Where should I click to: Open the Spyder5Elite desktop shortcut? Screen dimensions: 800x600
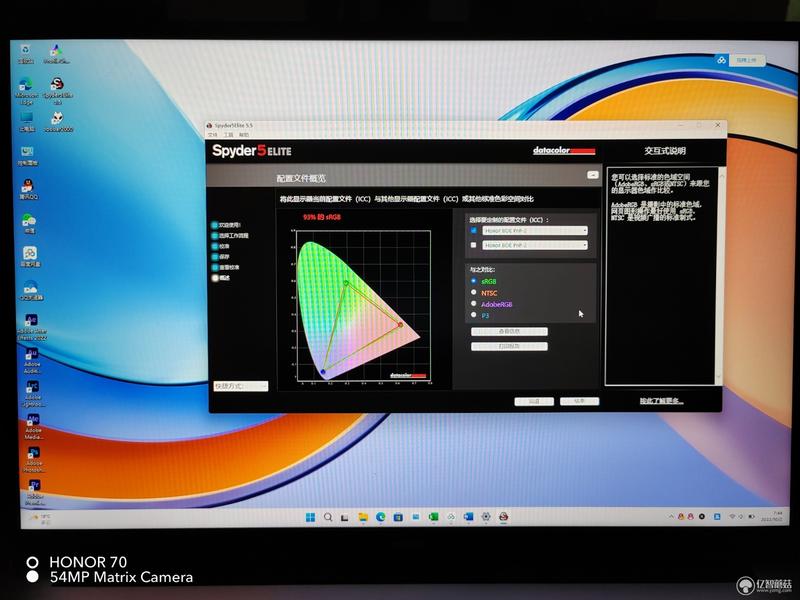pos(57,91)
